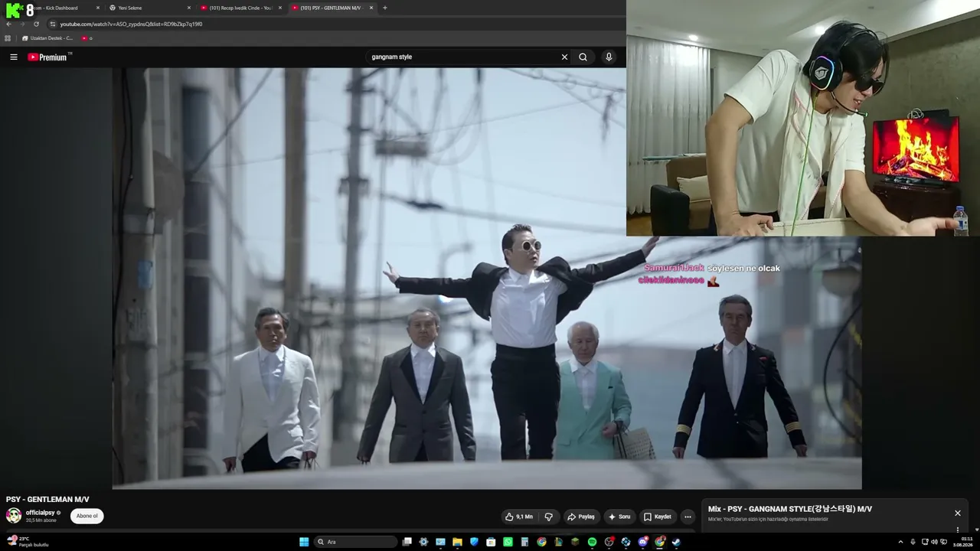Close the PSY - GENTLEMAN tab
980x551 pixels.
tap(371, 8)
